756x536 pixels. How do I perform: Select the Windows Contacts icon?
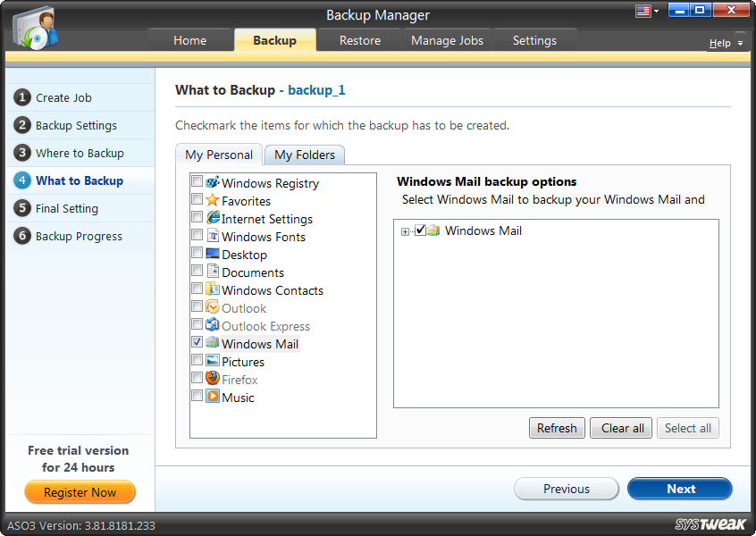(x=212, y=290)
